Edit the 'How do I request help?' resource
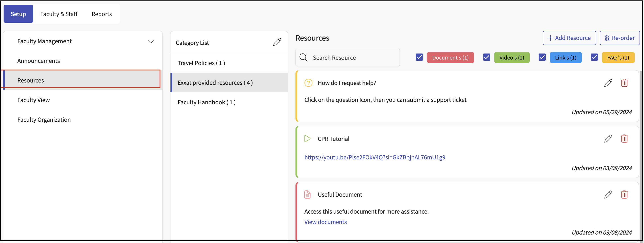The image size is (644, 243). [x=608, y=83]
